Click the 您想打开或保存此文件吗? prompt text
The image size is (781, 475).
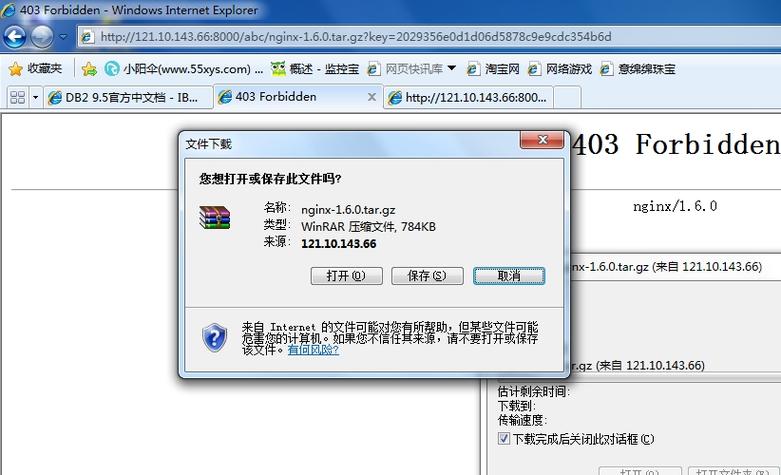(x=270, y=178)
